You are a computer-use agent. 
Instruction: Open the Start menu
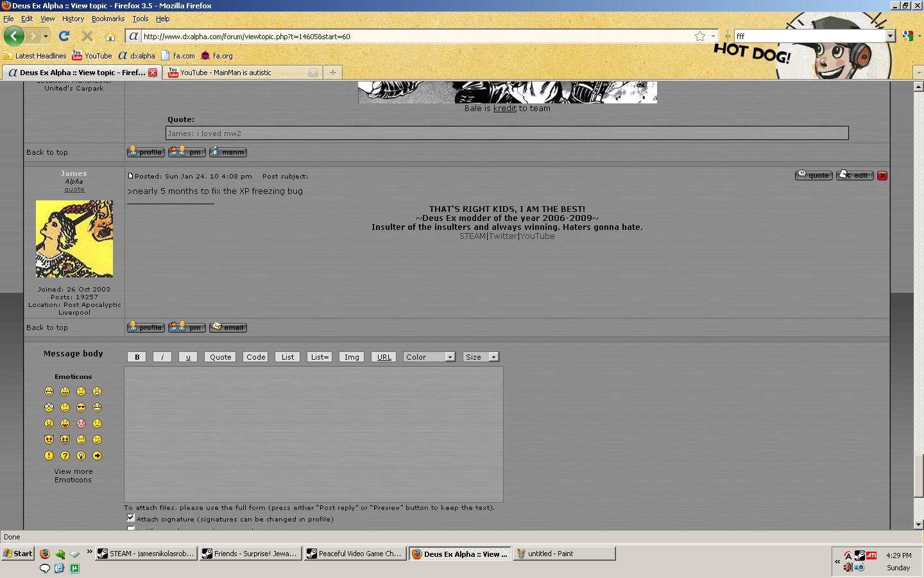point(17,554)
